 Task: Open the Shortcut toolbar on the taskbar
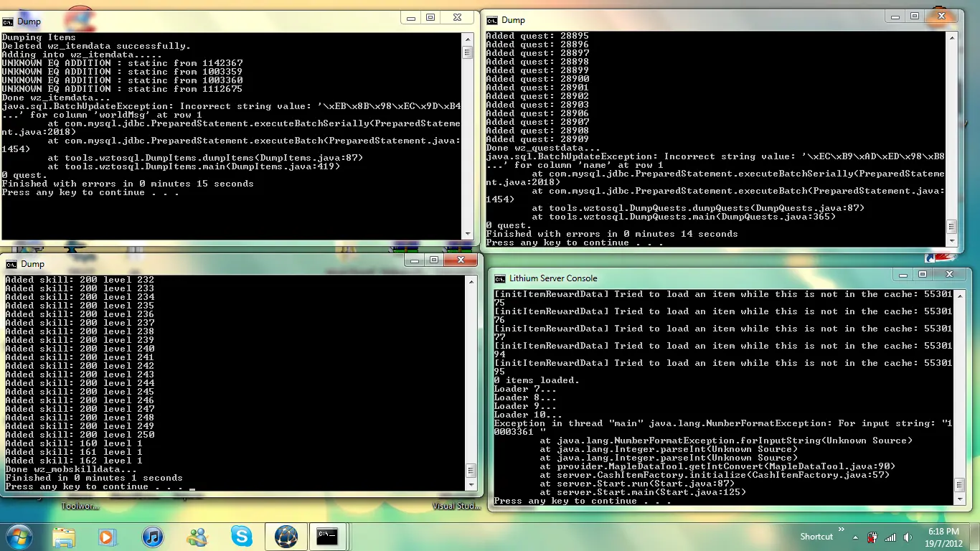(816, 537)
